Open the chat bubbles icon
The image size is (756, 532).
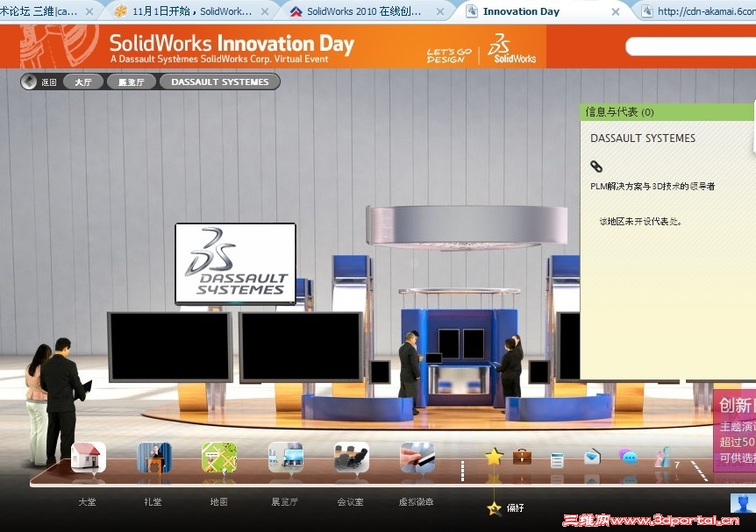628,456
